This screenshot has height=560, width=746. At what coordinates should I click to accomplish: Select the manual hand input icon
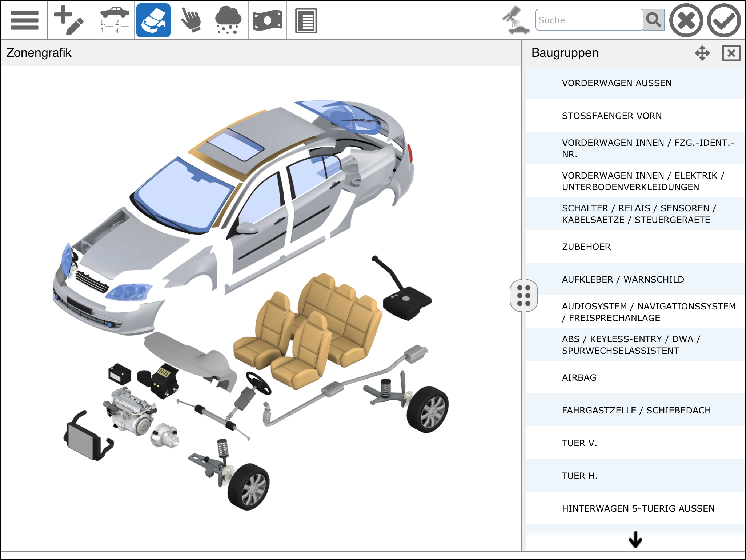pyautogui.click(x=191, y=20)
